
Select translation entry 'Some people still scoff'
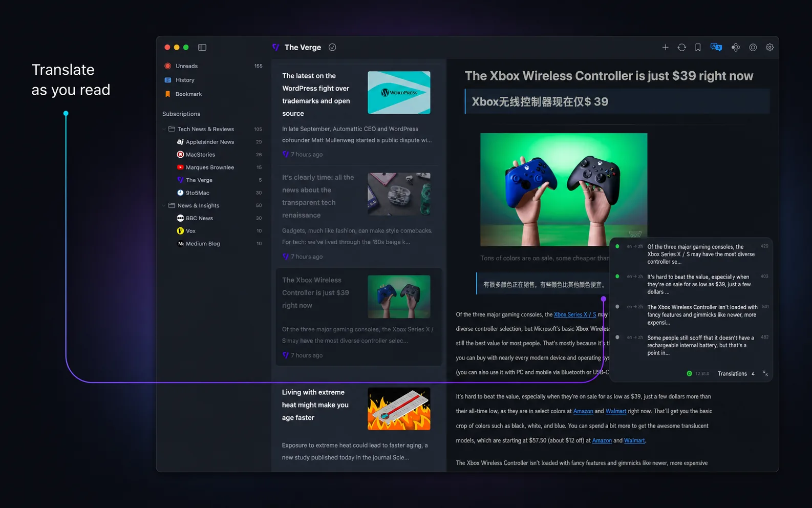(x=692, y=345)
